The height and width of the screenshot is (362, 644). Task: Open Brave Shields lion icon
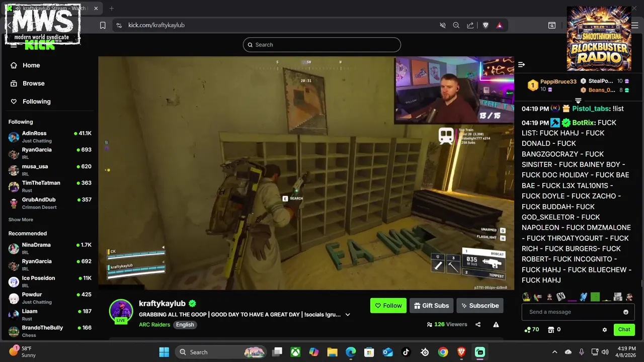click(486, 25)
